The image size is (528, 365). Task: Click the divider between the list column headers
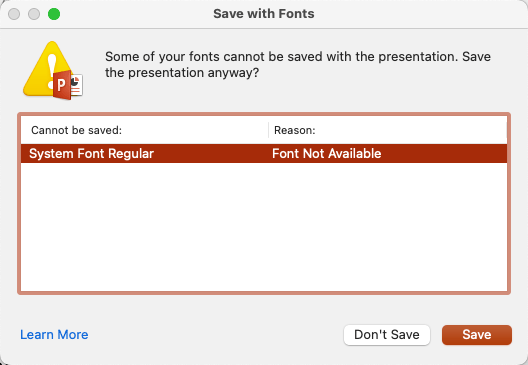[x=268, y=130]
